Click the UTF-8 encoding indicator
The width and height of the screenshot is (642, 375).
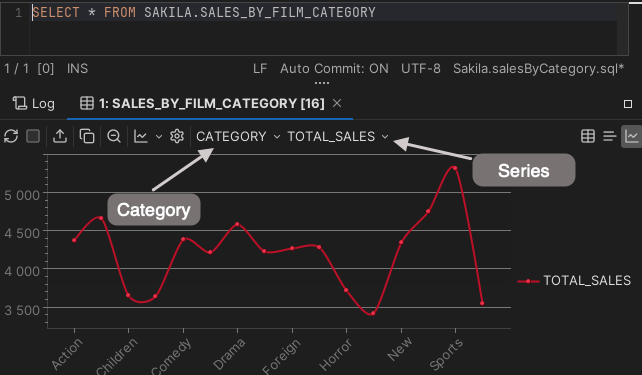[420, 68]
